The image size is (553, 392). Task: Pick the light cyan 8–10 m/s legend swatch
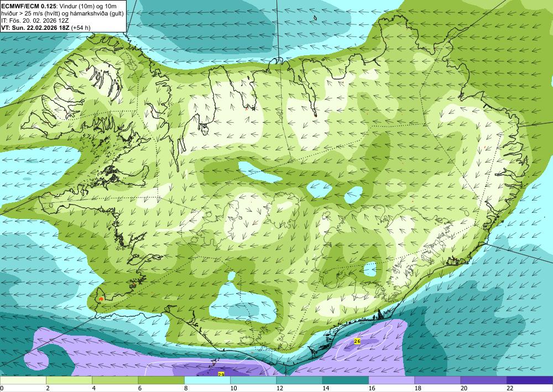207,380
